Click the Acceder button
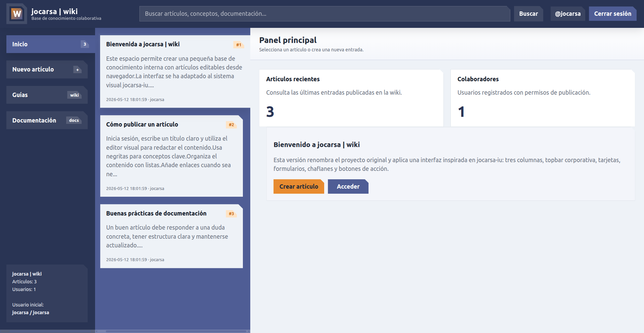The image size is (644, 333). click(348, 187)
